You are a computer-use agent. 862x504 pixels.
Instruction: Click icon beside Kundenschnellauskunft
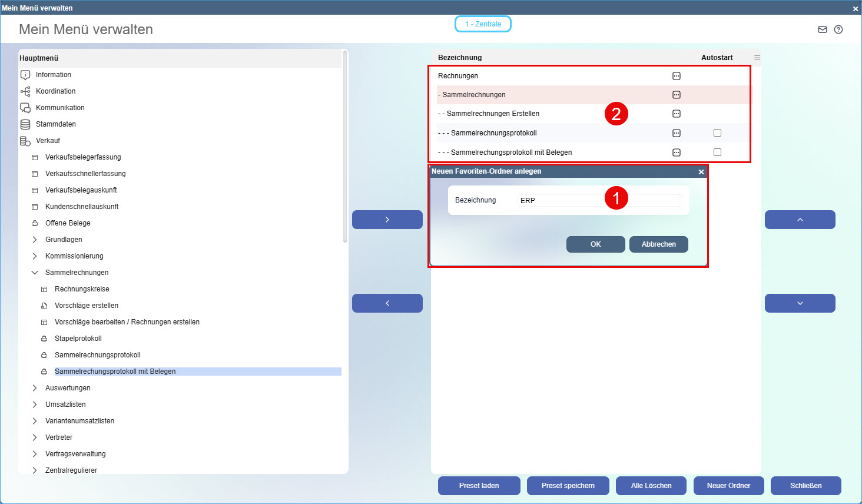pos(35,207)
